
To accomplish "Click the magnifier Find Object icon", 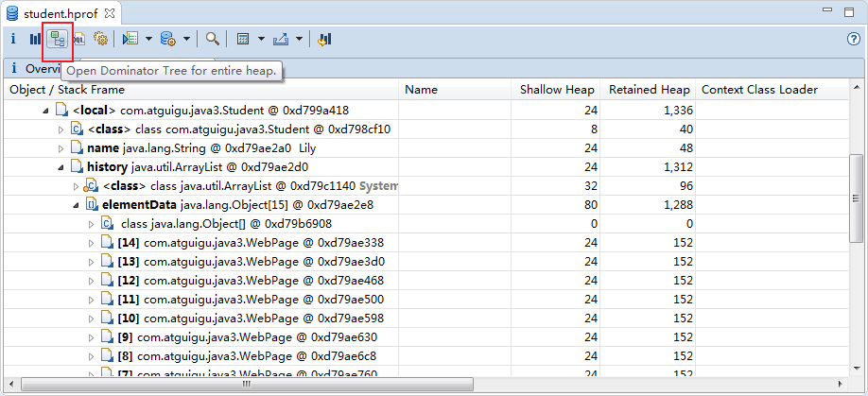I will (x=213, y=39).
